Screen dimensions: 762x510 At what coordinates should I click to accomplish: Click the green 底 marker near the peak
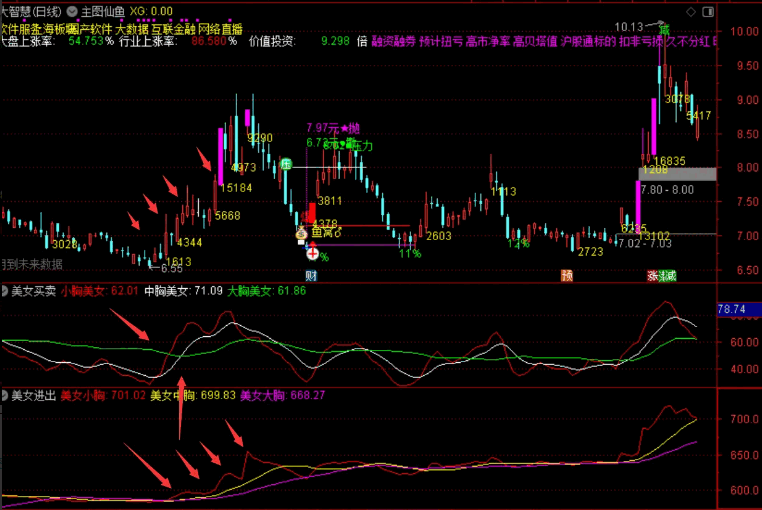pos(664,30)
